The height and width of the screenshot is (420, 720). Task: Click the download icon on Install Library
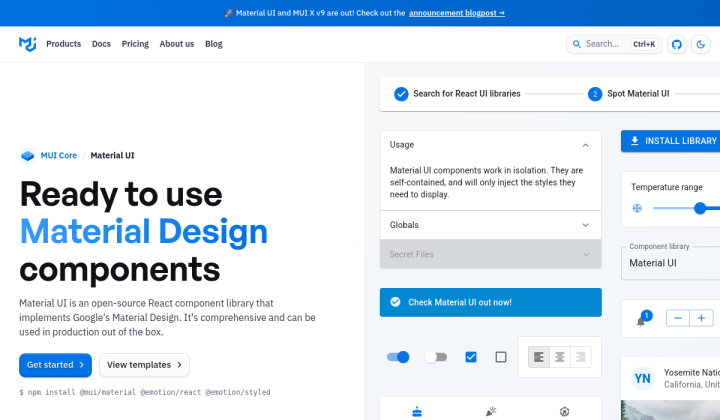(635, 141)
